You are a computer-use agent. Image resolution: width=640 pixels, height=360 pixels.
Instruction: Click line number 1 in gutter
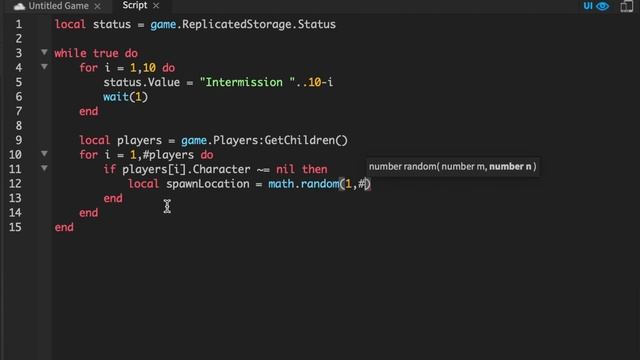19,24
